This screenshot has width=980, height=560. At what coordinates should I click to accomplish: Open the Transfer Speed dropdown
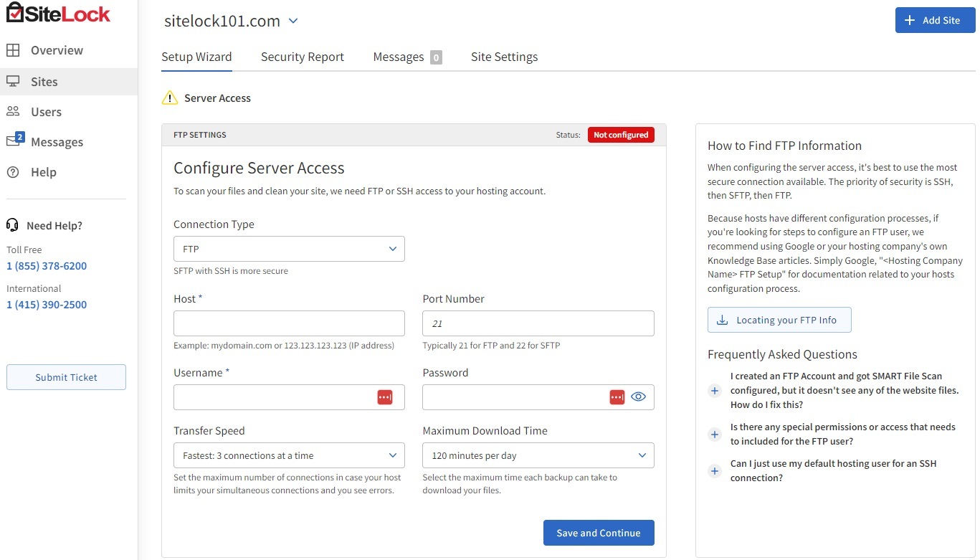pos(289,455)
